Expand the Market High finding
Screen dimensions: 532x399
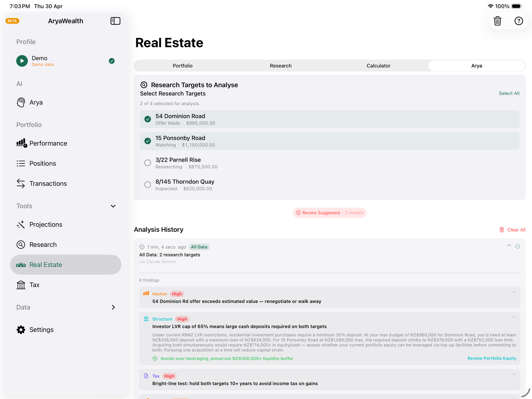point(514,292)
